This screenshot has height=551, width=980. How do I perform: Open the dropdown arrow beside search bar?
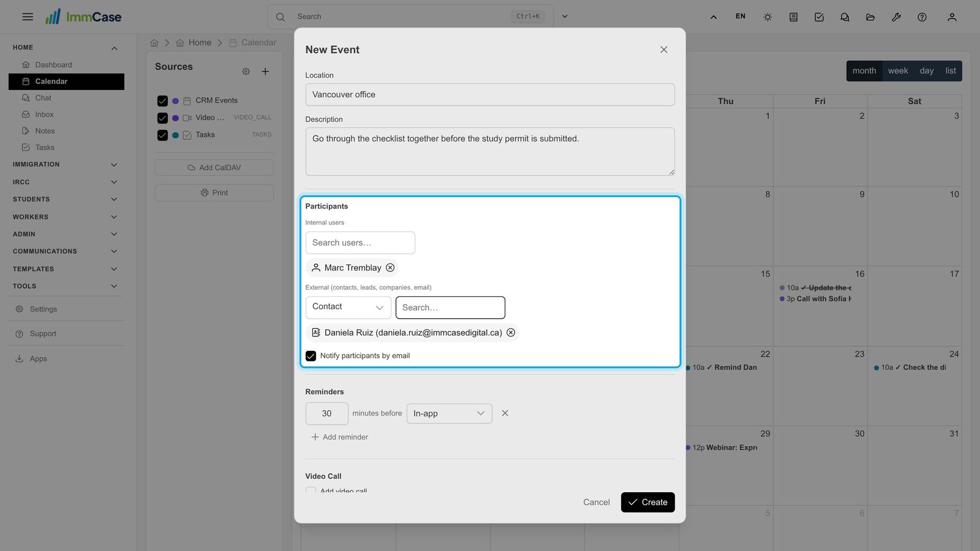(x=565, y=17)
